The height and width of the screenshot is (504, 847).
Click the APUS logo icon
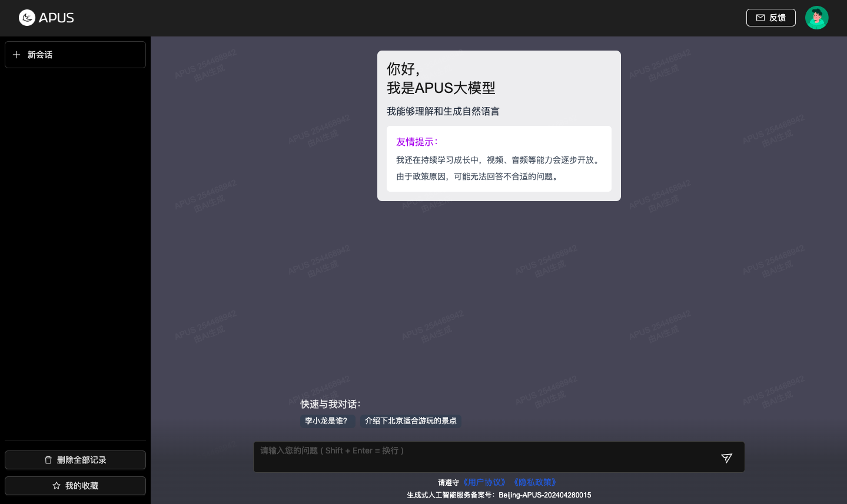pyautogui.click(x=27, y=18)
